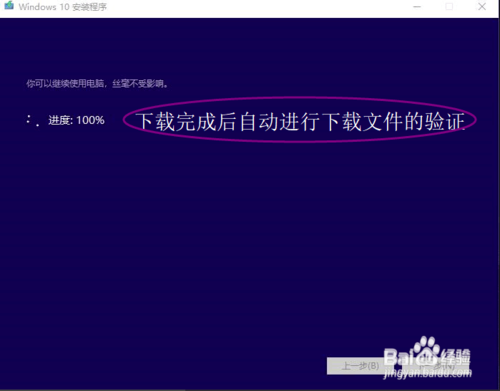Close the Windows 10 安装程序 window

pyautogui.click(x=482, y=7)
